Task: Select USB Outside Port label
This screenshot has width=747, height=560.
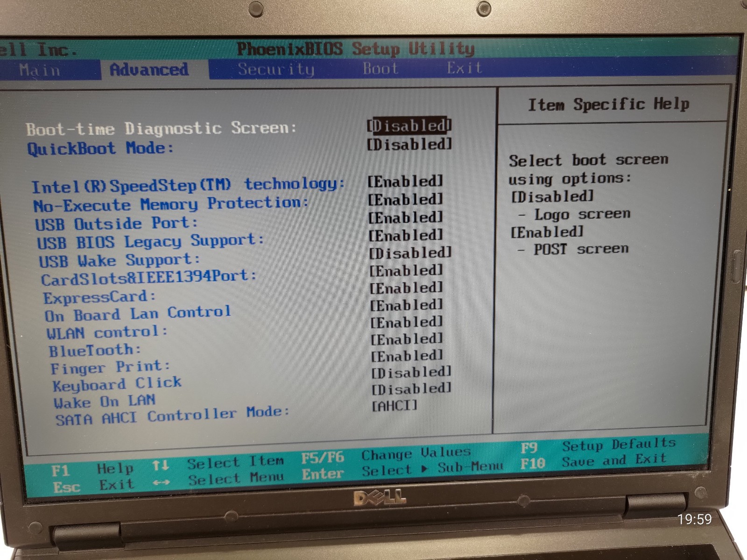Action: point(116,223)
